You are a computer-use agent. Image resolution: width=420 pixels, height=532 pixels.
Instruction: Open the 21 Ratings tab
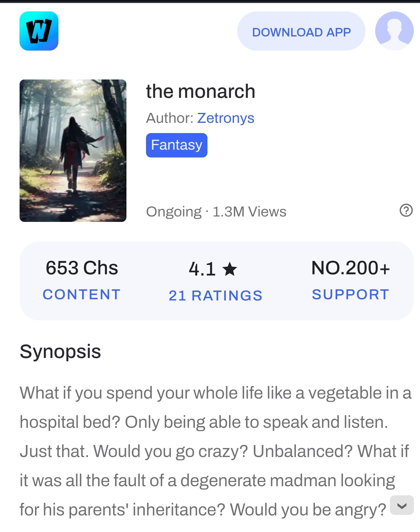216,296
